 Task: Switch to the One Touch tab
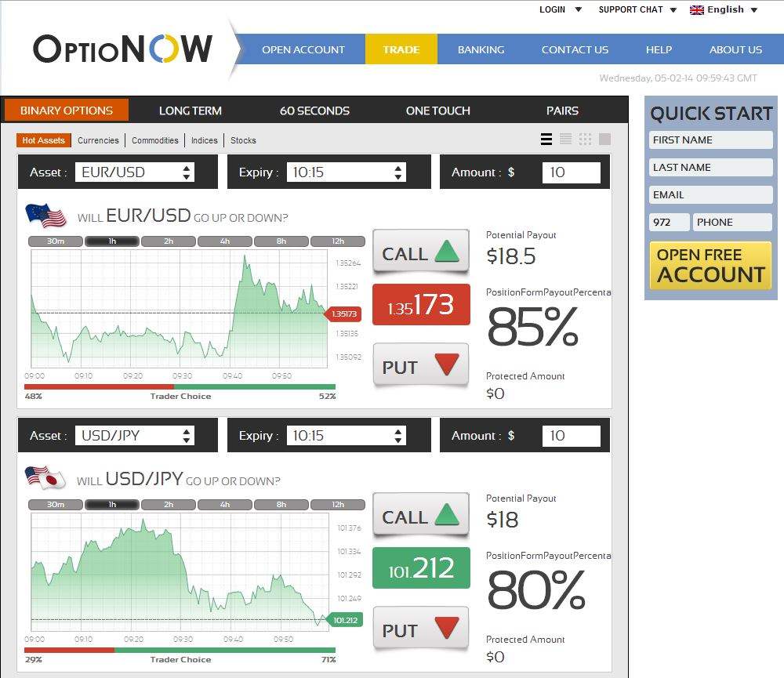point(438,111)
